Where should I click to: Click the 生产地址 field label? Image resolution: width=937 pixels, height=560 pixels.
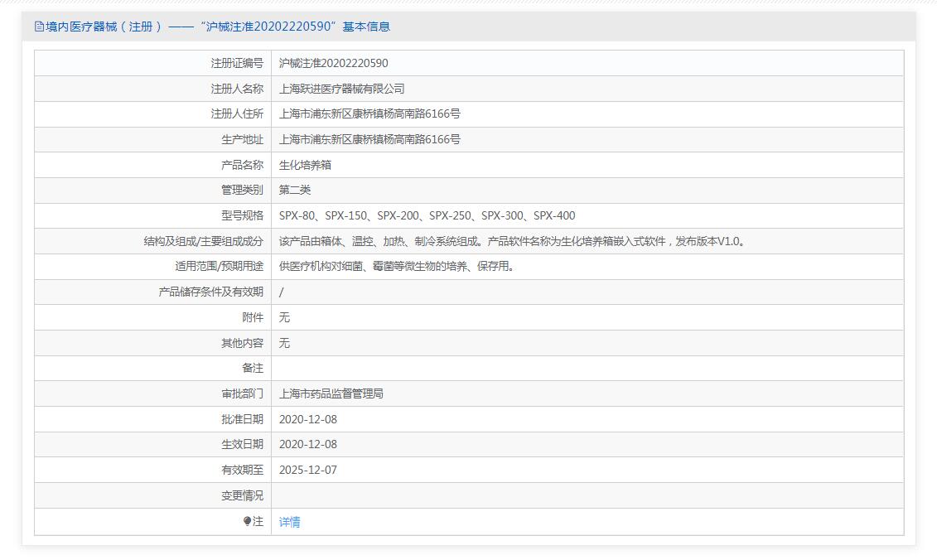(x=242, y=139)
